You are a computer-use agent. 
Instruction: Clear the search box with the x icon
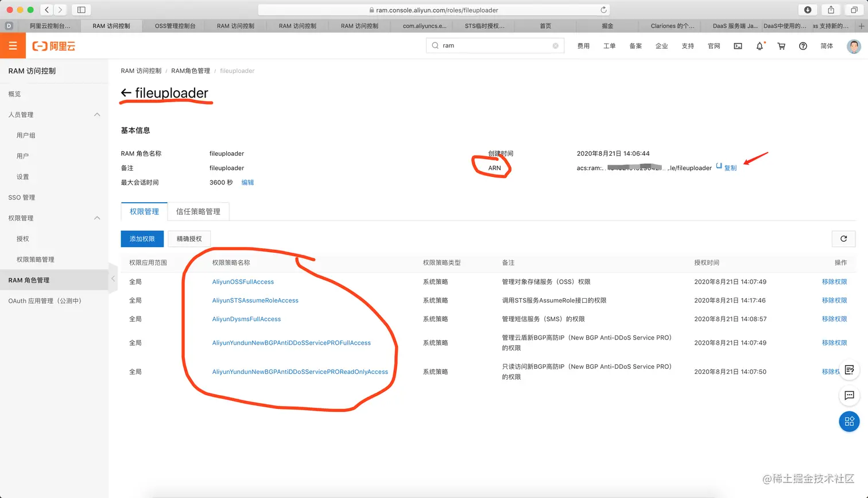pos(555,46)
